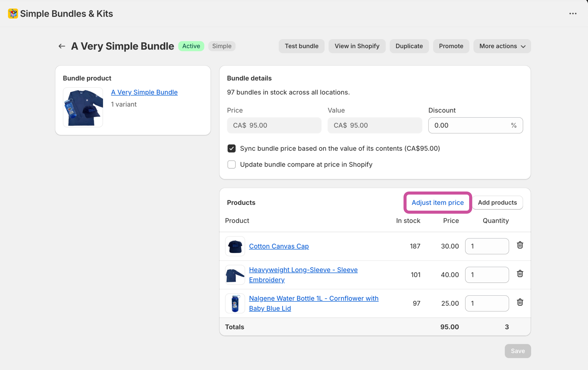Click the Active status badge
588x370 pixels.
(191, 46)
